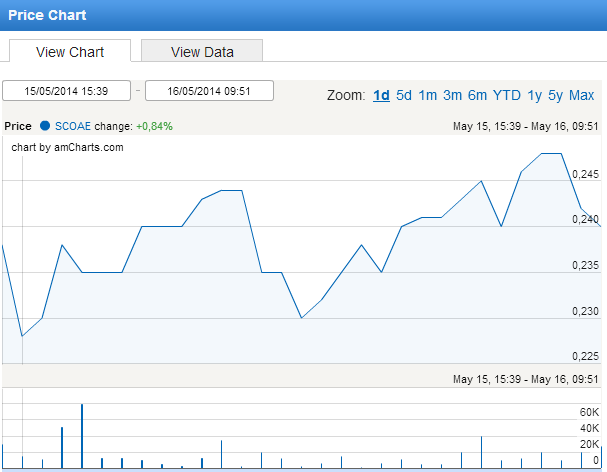Switch zoom to 1y
The width and height of the screenshot is (607, 472).
click(535, 95)
